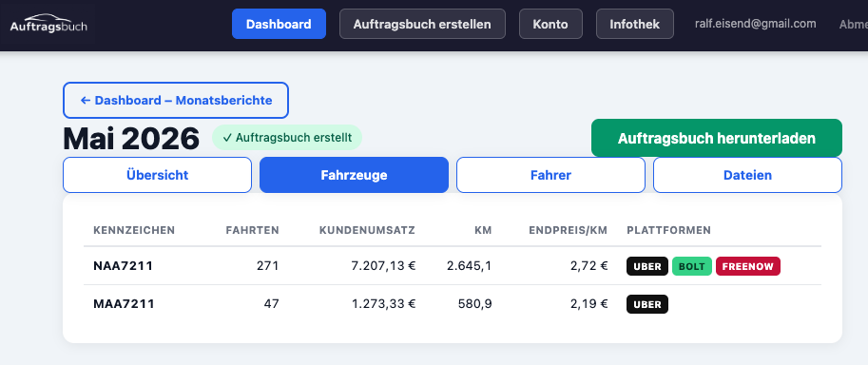Click price per km 2,19 €

tap(589, 303)
